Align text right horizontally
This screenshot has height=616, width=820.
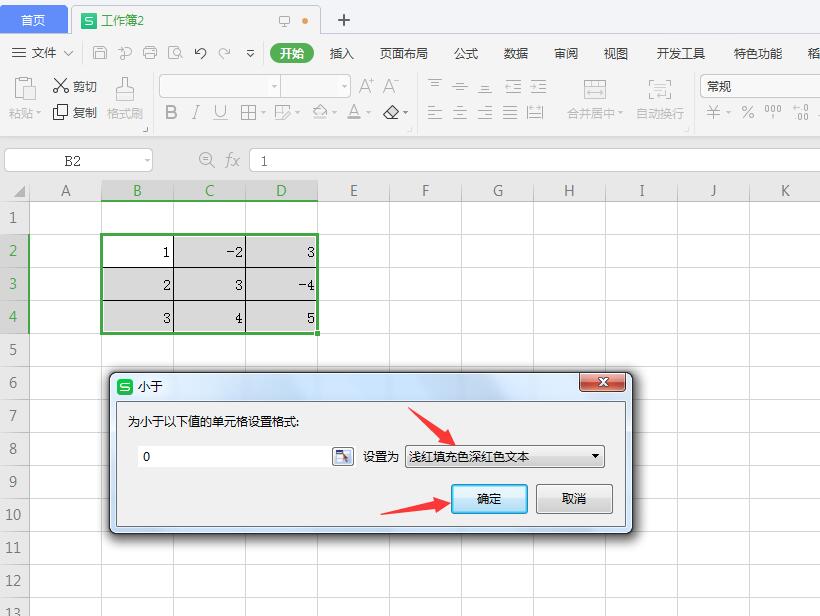485,112
